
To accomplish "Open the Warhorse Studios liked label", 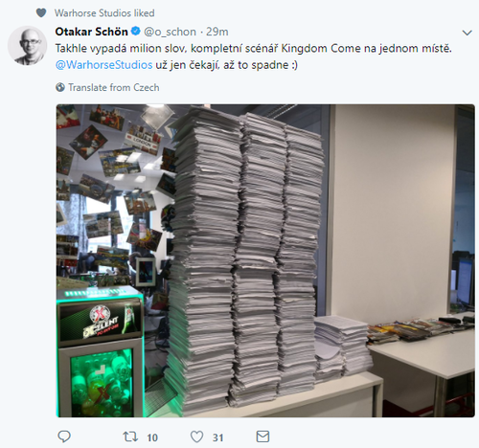I will tap(104, 12).
